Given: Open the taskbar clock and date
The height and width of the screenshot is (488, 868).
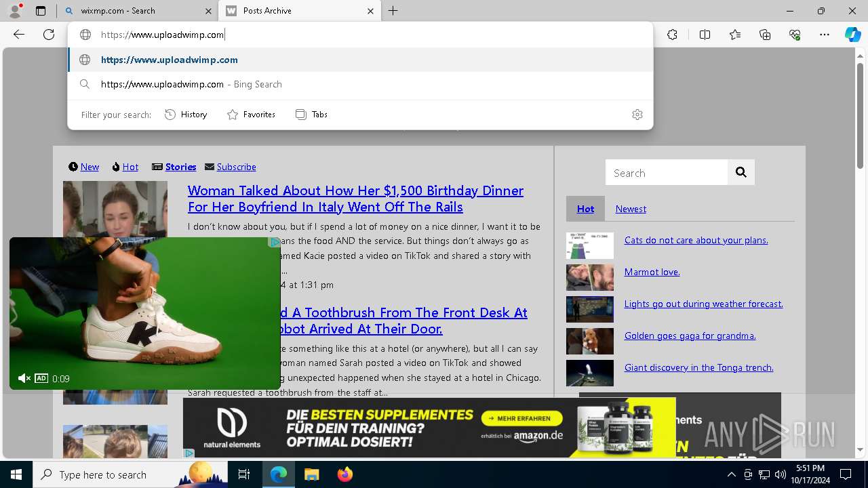Looking at the screenshot, I should (x=811, y=474).
